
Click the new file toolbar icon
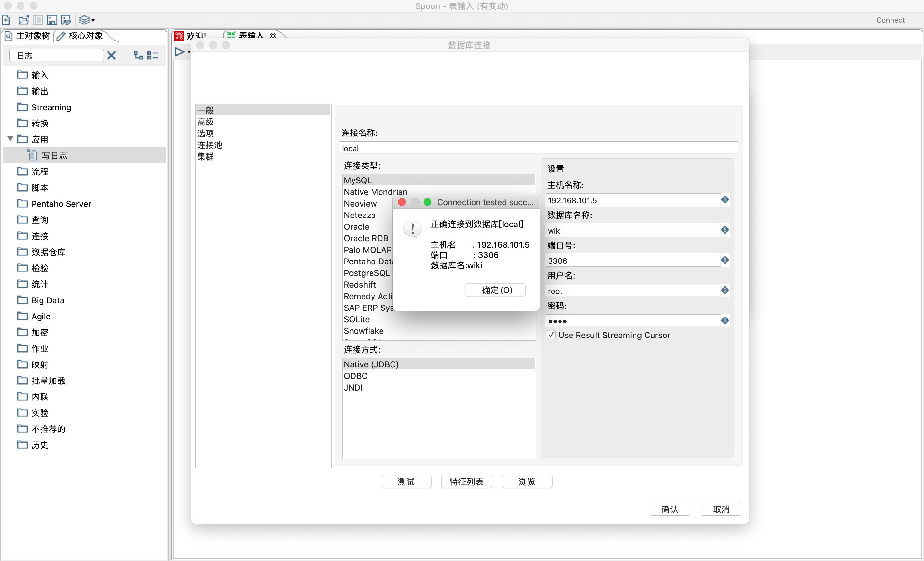(6, 20)
